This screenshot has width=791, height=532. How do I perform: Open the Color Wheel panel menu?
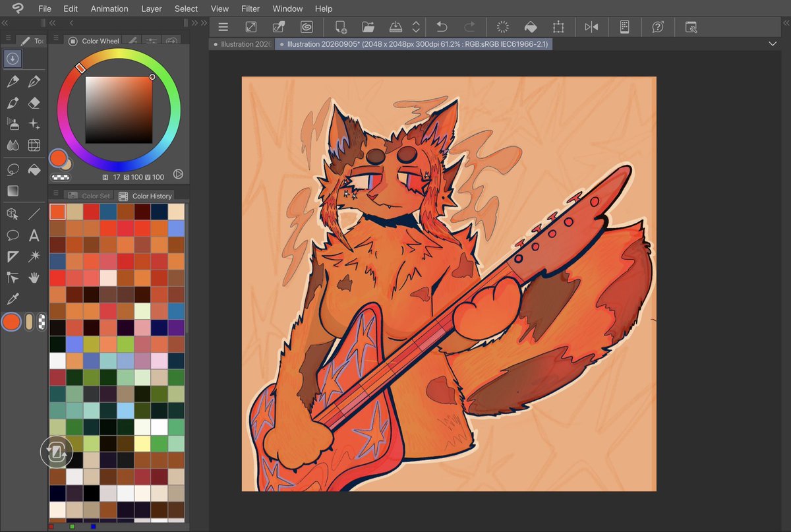coord(56,38)
